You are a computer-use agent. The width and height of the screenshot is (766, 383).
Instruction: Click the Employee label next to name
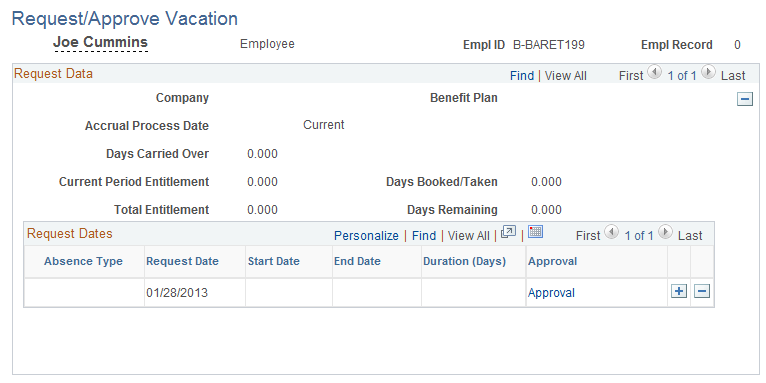coord(267,44)
